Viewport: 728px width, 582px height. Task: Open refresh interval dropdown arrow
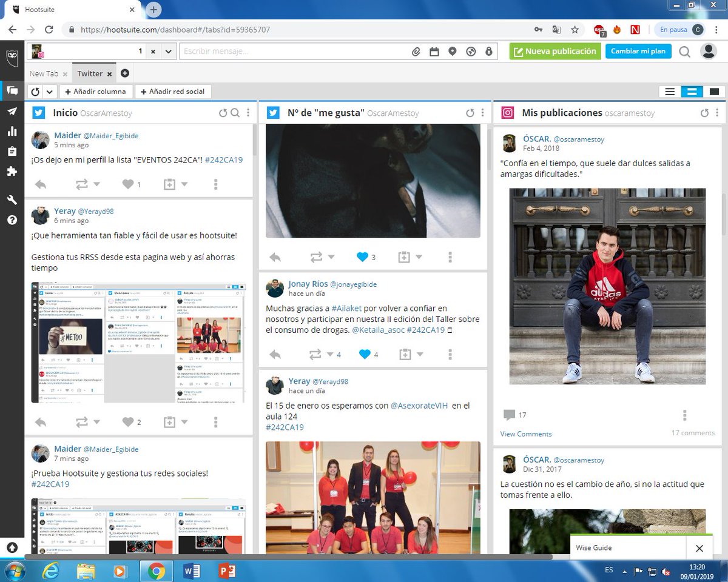pos(49,92)
